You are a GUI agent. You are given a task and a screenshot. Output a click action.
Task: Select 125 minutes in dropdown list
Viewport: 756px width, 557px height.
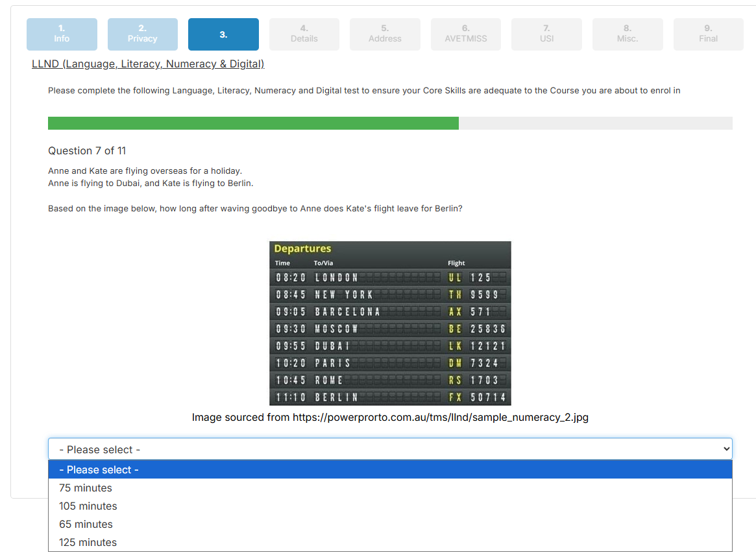88,542
